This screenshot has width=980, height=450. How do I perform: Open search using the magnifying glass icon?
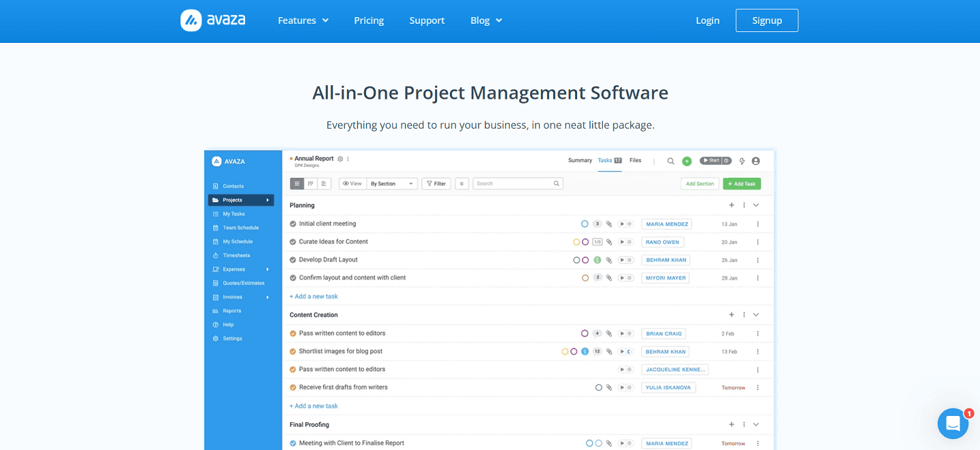[x=670, y=161]
